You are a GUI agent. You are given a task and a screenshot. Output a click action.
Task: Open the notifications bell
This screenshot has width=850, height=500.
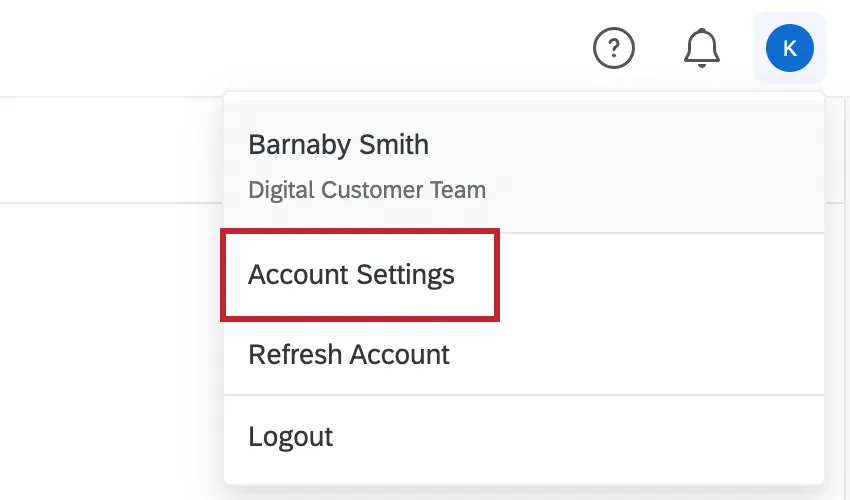701,48
